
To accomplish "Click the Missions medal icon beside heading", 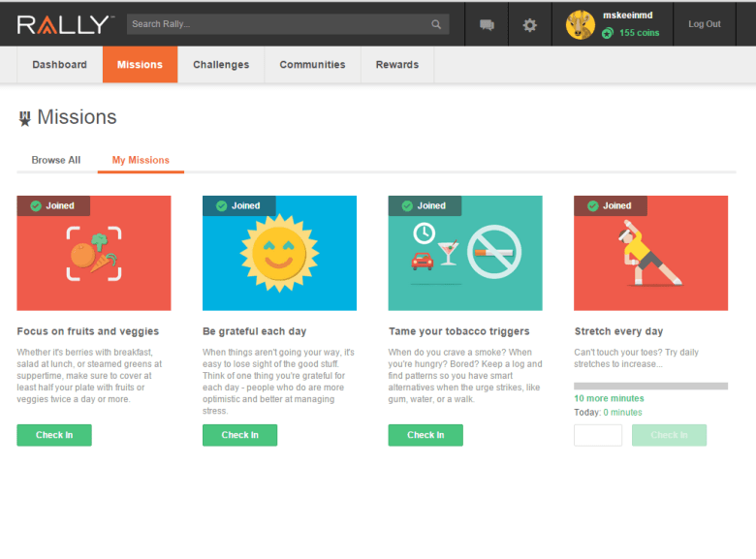I will click(x=24, y=118).
